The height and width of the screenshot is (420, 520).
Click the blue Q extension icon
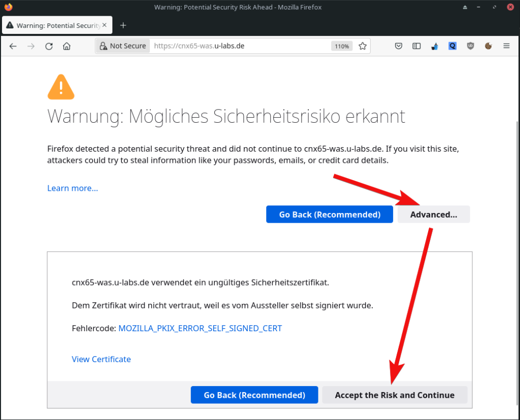[x=452, y=46]
